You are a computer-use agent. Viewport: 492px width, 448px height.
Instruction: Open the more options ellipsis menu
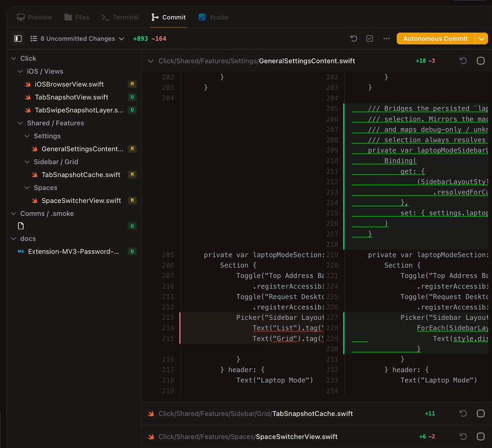coord(386,39)
